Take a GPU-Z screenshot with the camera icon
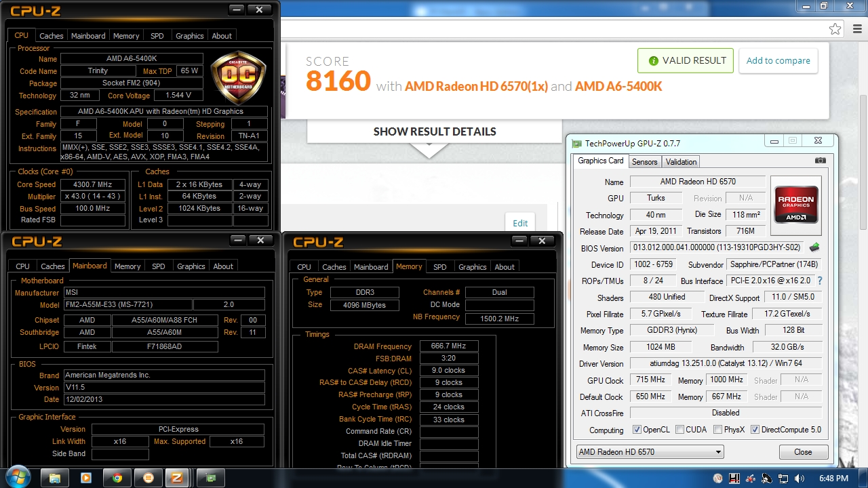This screenshot has width=868, height=488. click(x=821, y=161)
